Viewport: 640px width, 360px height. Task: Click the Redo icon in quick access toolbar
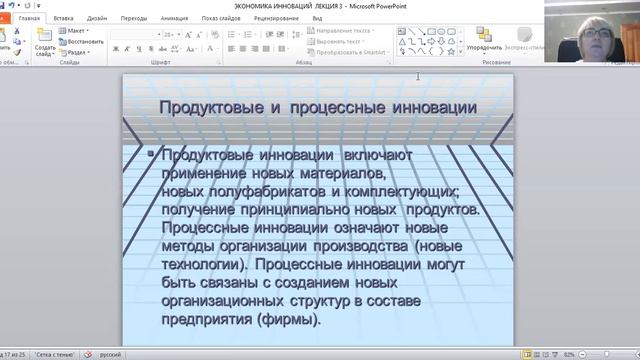tap(27, 6)
